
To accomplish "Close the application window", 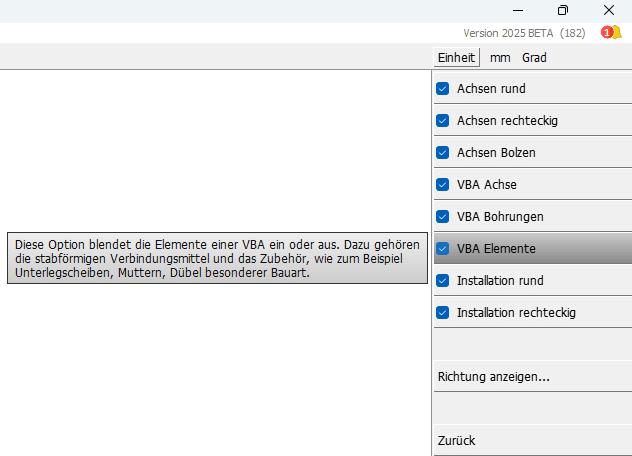I will click(608, 10).
